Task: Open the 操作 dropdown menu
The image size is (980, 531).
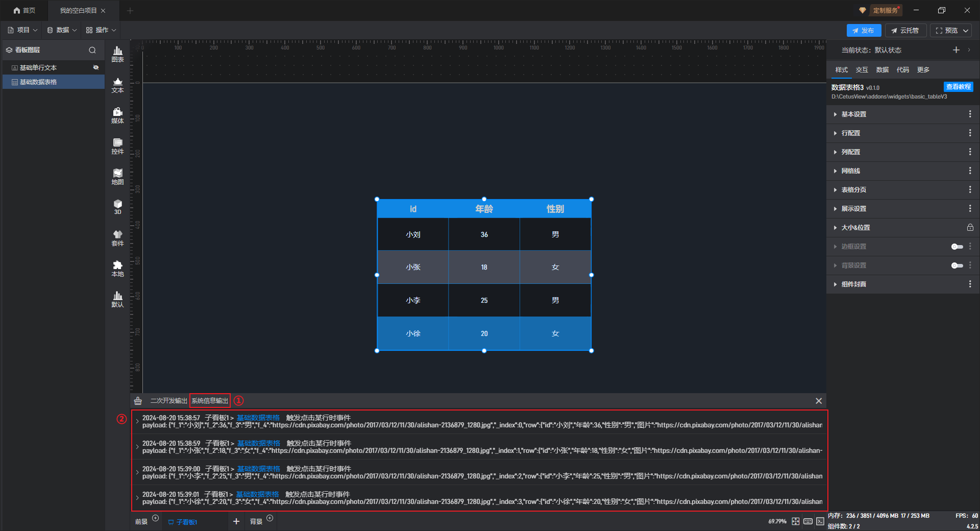Action: point(101,30)
